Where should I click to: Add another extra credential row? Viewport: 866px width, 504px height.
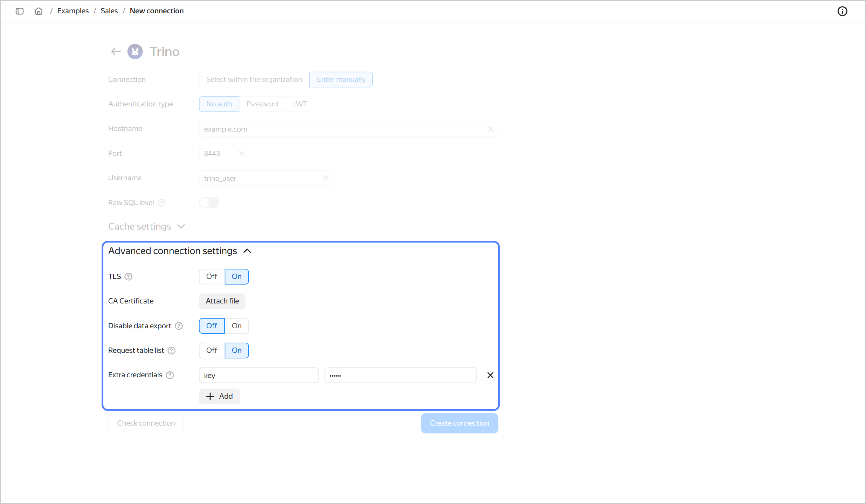pyautogui.click(x=220, y=396)
